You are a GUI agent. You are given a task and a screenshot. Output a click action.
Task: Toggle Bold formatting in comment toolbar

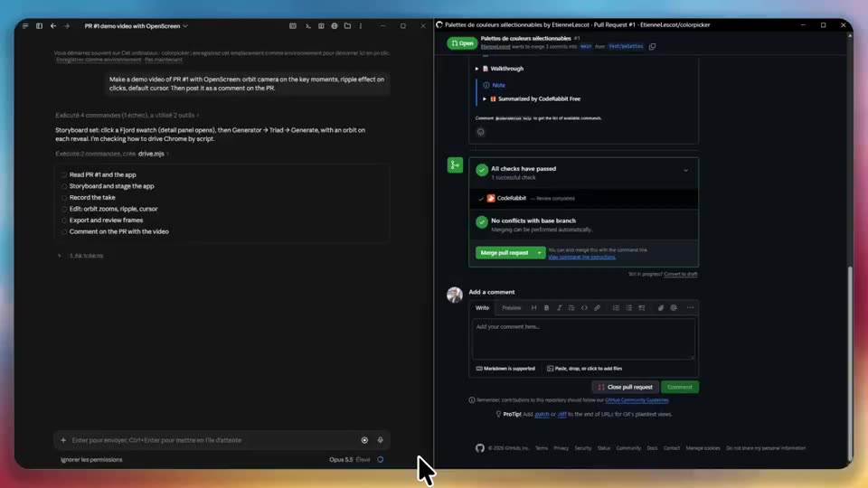click(546, 307)
